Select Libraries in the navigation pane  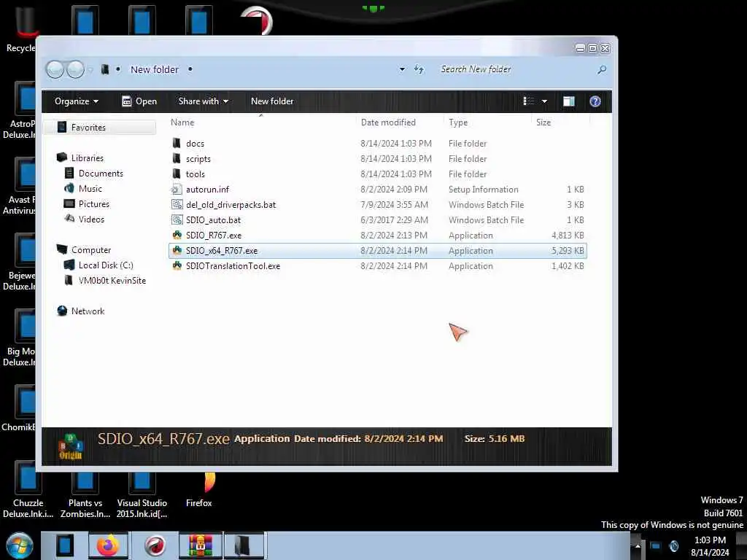(x=88, y=158)
